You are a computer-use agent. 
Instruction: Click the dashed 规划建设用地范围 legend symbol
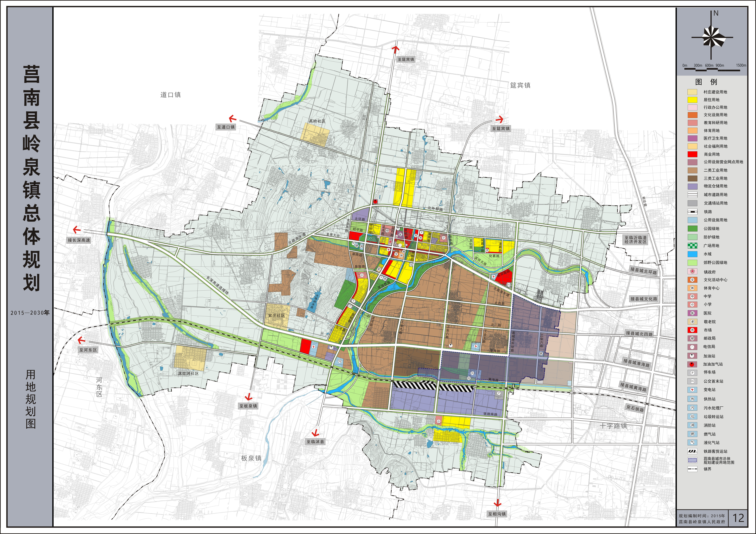click(x=692, y=460)
